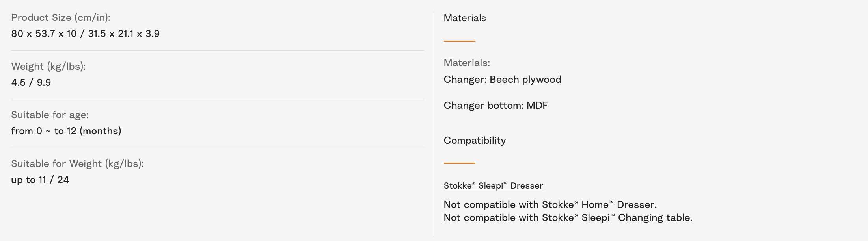The height and width of the screenshot is (241, 868).
Task: Click the divider line below the Suitable for age row
Action: click(x=217, y=148)
